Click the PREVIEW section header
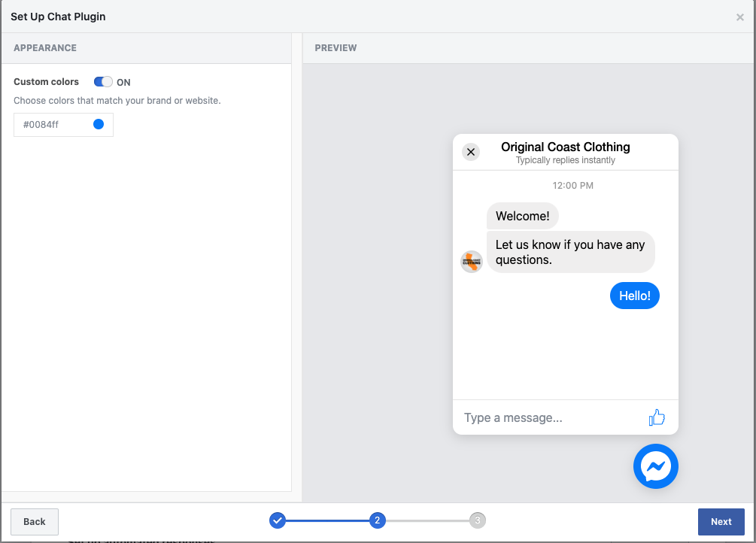Viewport: 756px width, 543px height. [335, 47]
